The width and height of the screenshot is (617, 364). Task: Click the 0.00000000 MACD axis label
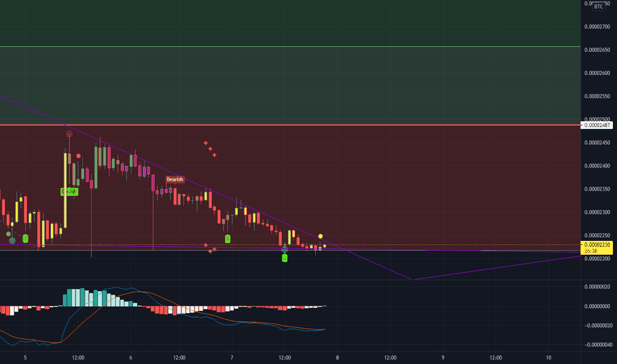point(597,306)
